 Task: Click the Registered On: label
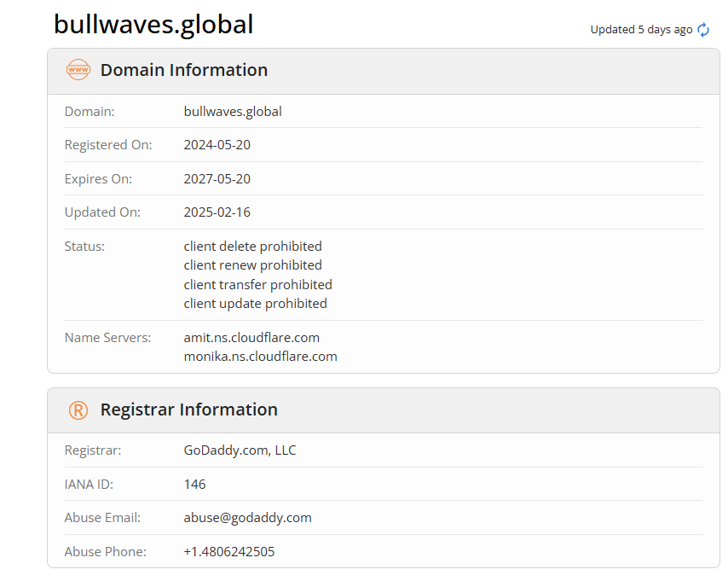coord(108,145)
